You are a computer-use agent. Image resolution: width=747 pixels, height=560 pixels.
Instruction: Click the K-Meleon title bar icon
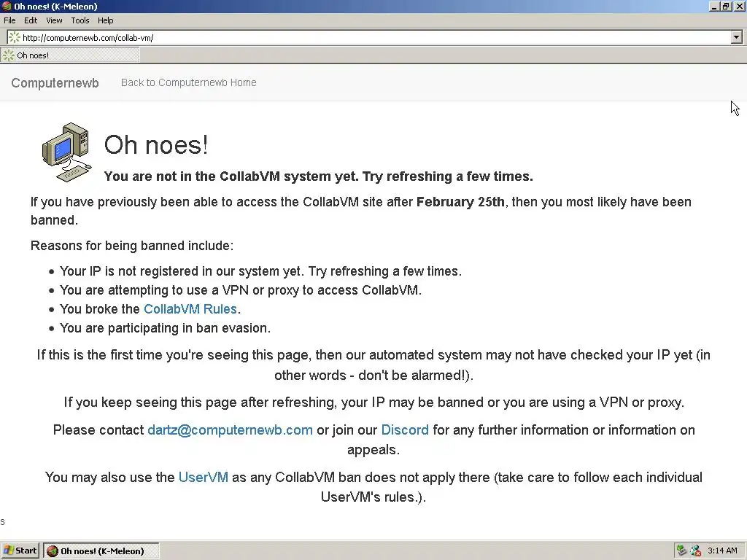[7, 6]
